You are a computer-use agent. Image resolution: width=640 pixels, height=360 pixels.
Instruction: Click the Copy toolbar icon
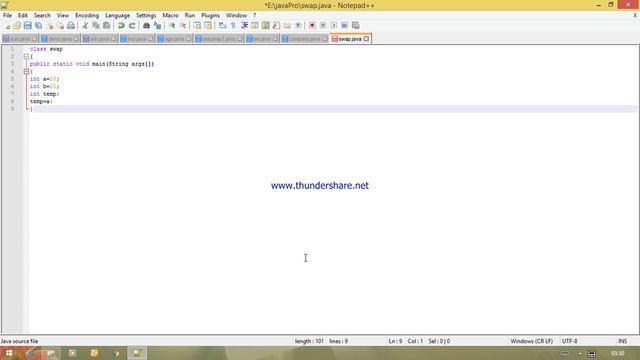click(96, 26)
